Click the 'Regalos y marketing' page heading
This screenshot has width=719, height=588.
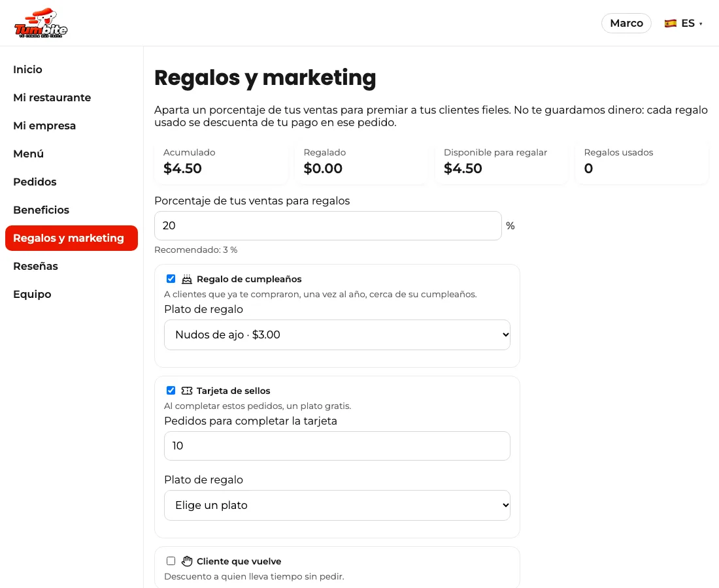(265, 78)
